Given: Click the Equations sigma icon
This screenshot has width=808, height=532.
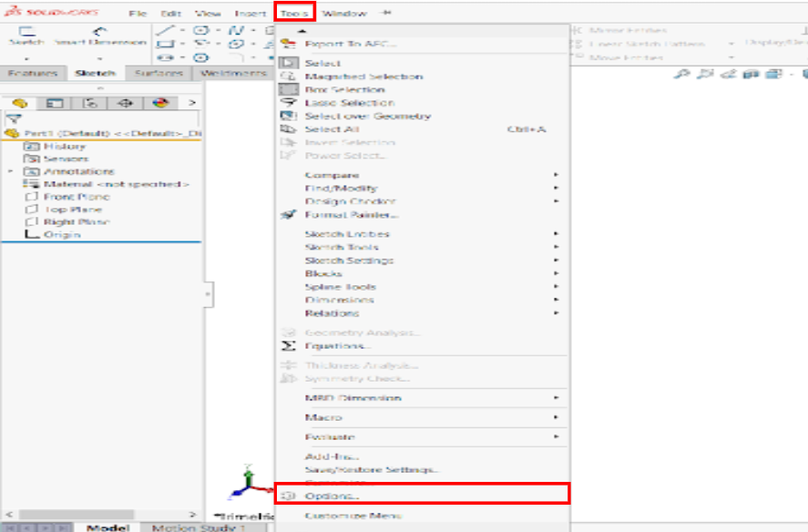Looking at the screenshot, I should [288, 346].
